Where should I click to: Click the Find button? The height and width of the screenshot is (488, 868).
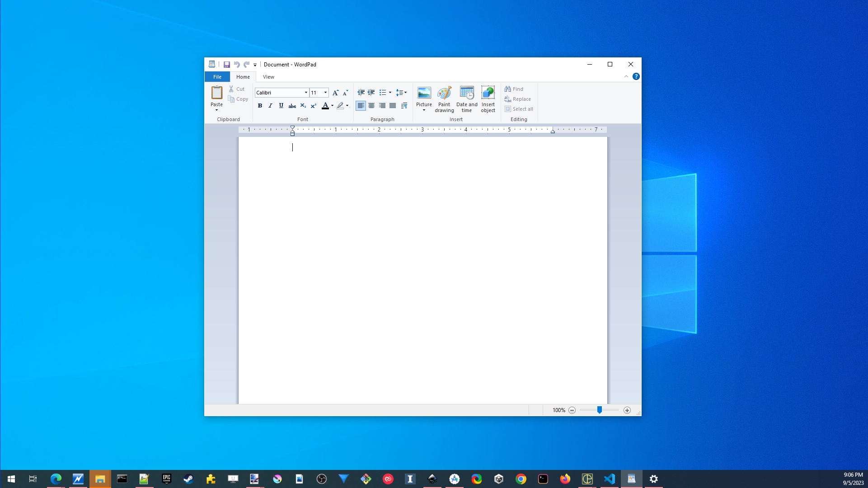[514, 89]
